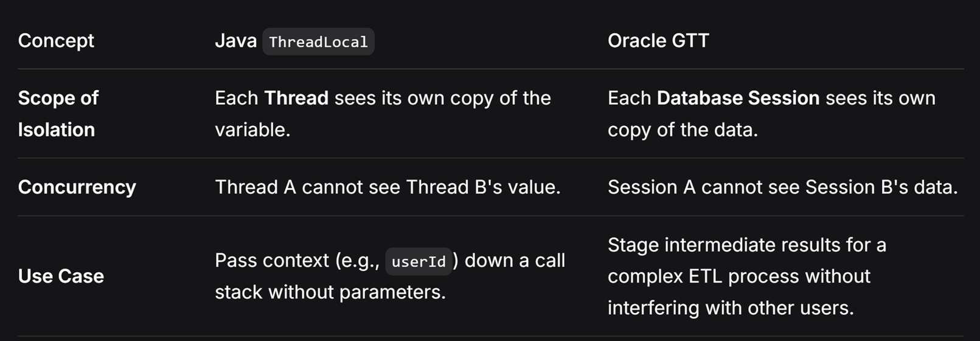Screen dimensions: 980x341
Task: Click the bold Database Session text
Action: tap(738, 98)
